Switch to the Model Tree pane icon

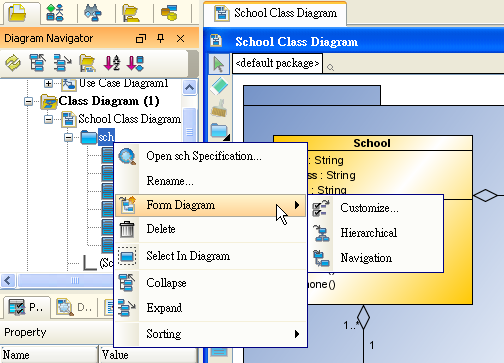click(x=55, y=13)
